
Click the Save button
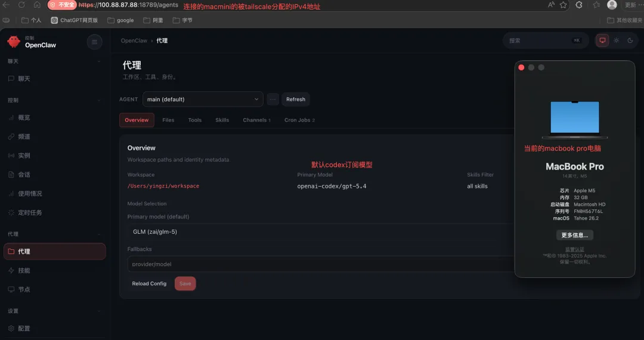click(185, 284)
